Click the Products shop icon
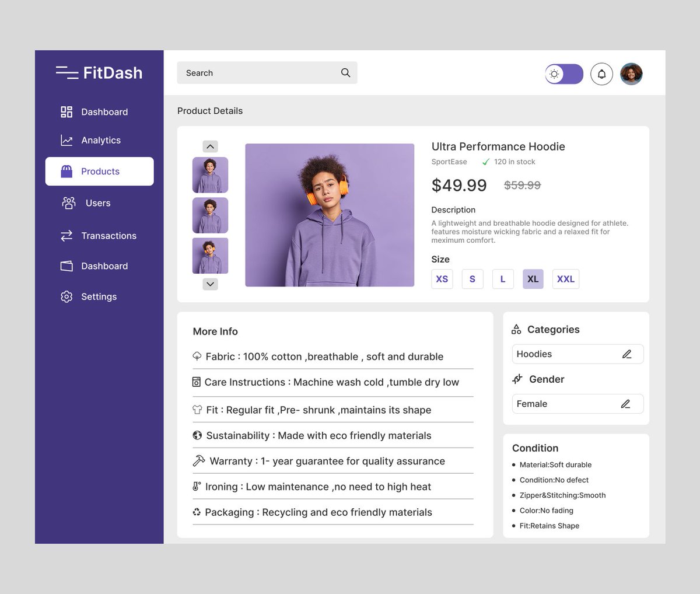 coord(66,171)
